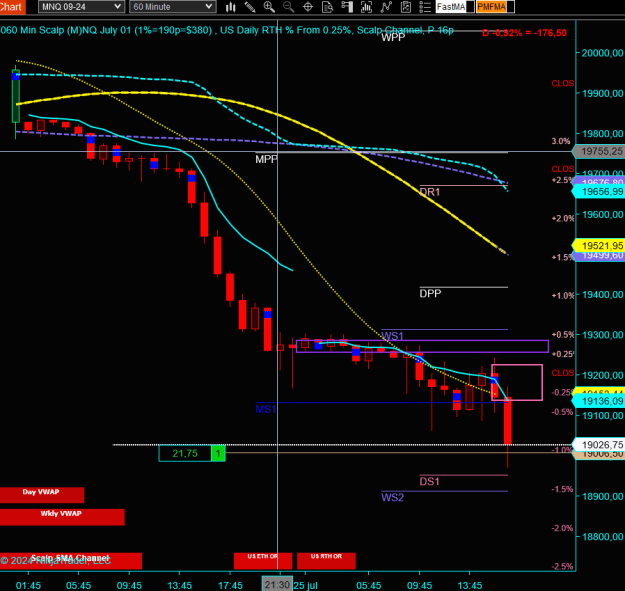Screen dimensions: 625x591
Task: Open the MNQ 09-24 instrument dropdown
Action: pyautogui.click(x=81, y=7)
